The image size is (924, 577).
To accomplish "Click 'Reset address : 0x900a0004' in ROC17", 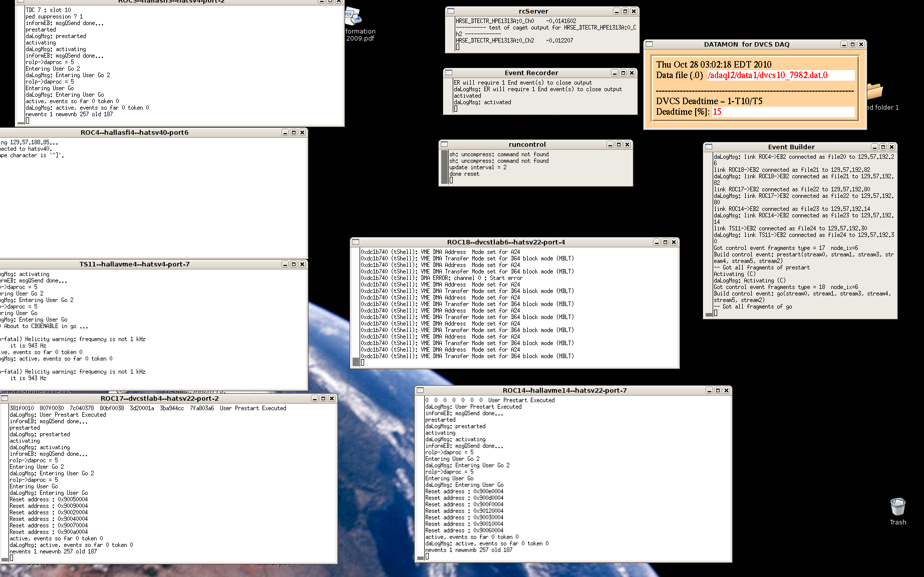I will 49,532.
